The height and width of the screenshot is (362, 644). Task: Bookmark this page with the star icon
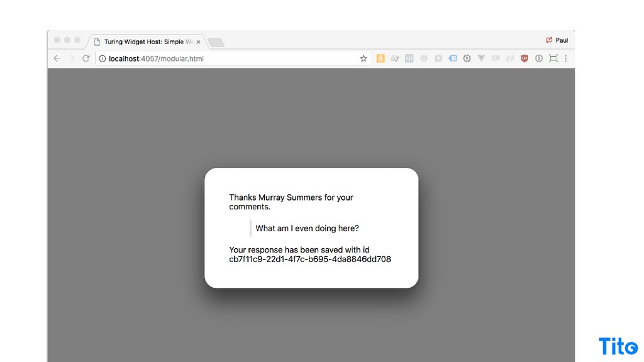364,58
